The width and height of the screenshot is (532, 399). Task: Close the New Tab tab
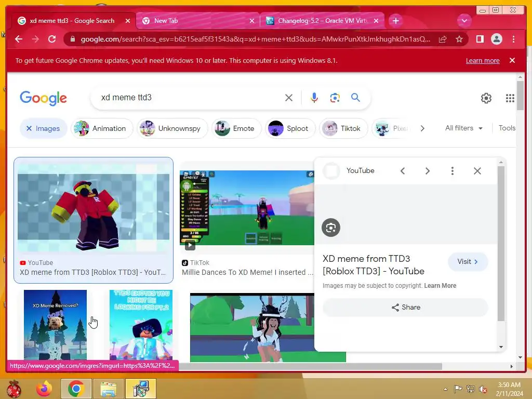coord(252,21)
